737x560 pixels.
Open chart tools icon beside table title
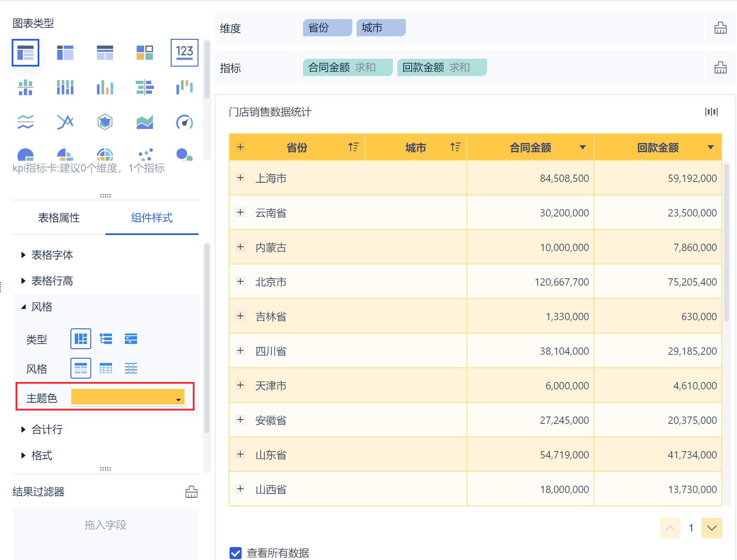click(x=711, y=112)
